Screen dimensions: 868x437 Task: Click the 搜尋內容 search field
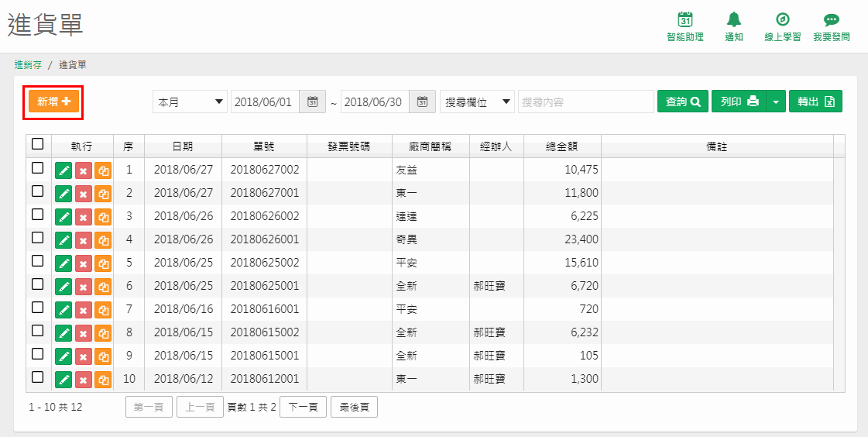coord(586,102)
